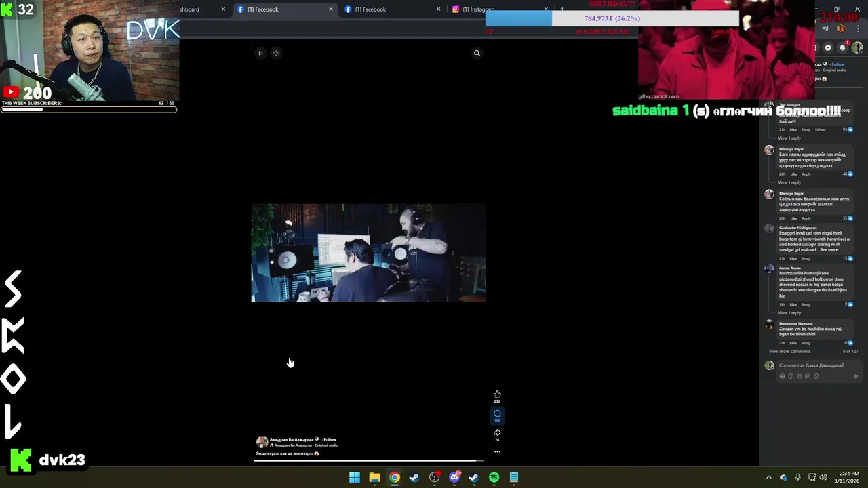Expand View 1 reply under Aaraa Aaraa's comment

[789, 313]
